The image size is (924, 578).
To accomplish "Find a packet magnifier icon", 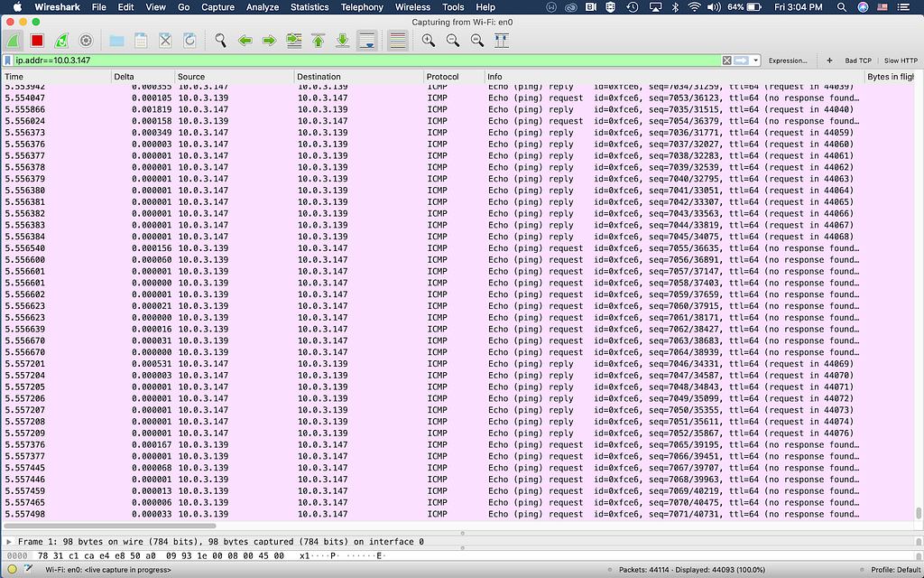I will [220, 41].
